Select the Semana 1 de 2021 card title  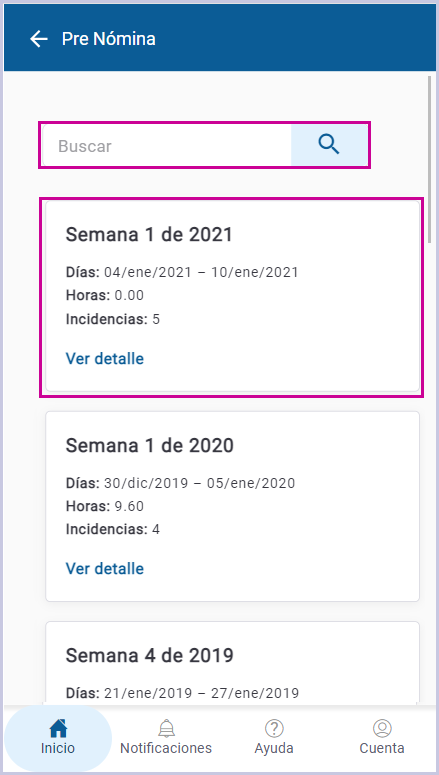(x=149, y=235)
